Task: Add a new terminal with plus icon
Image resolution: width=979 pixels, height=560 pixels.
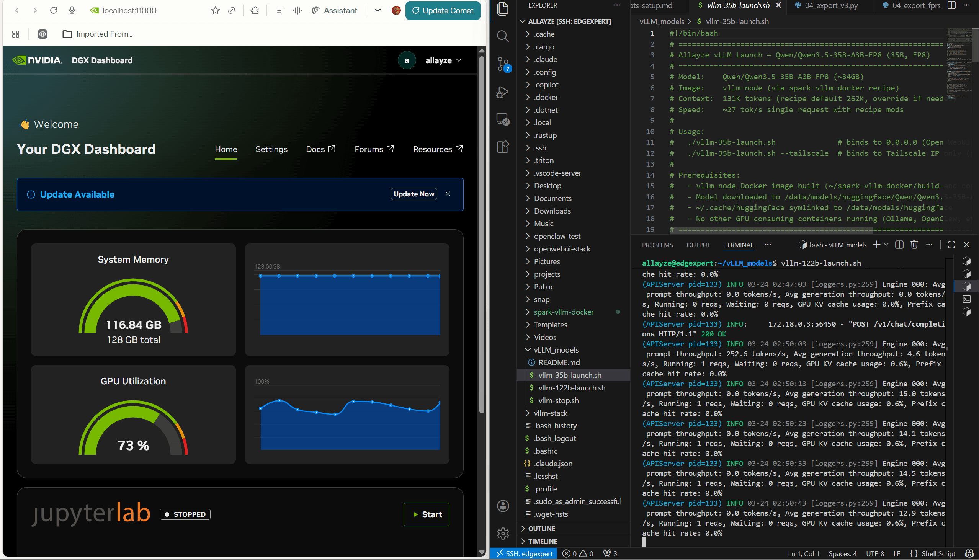Action: [877, 245]
